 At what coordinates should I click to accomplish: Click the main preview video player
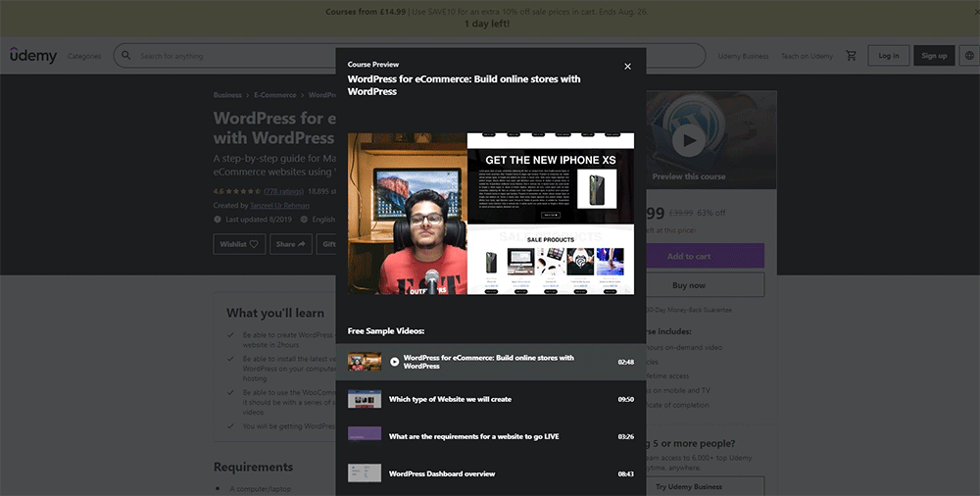tap(490, 214)
